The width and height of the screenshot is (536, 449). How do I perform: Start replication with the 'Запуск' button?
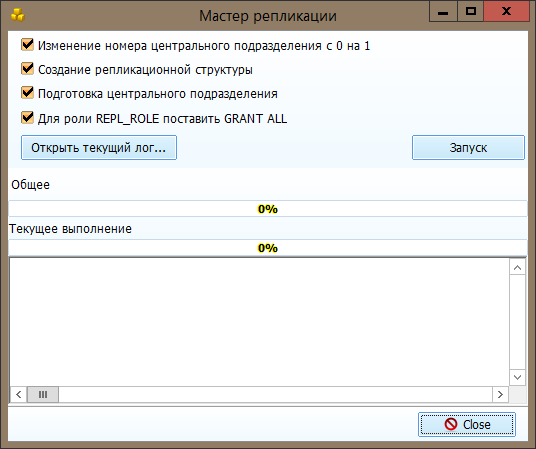[468, 147]
